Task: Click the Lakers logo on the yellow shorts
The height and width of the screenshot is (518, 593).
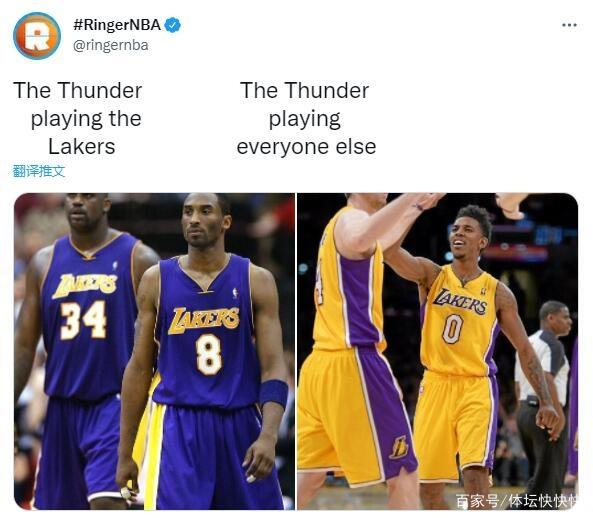Action: pos(399,447)
